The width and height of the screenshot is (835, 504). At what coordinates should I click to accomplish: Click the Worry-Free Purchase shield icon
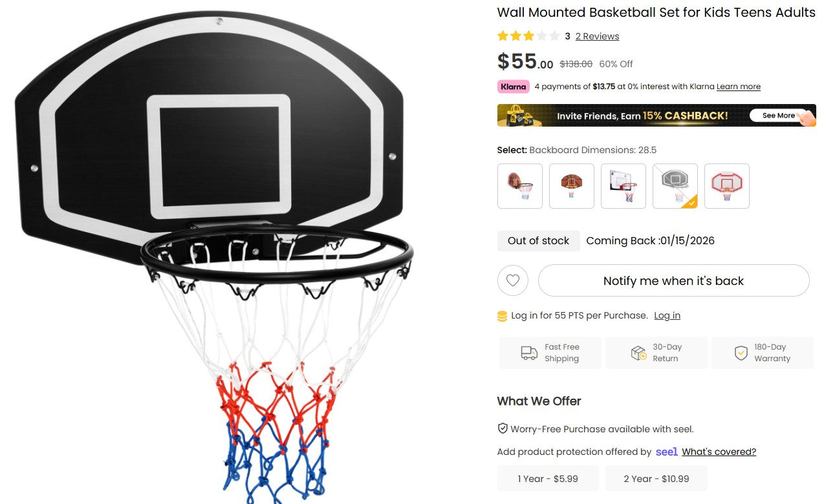[x=503, y=428]
